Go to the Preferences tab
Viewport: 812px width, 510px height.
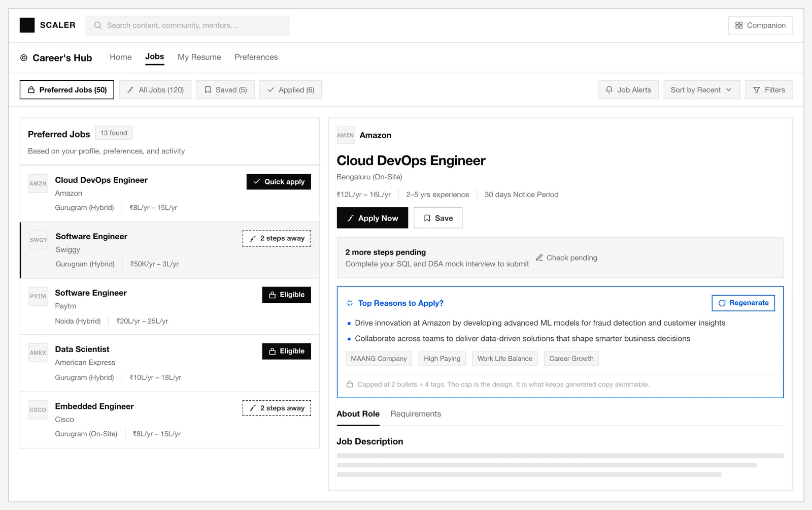pos(256,57)
